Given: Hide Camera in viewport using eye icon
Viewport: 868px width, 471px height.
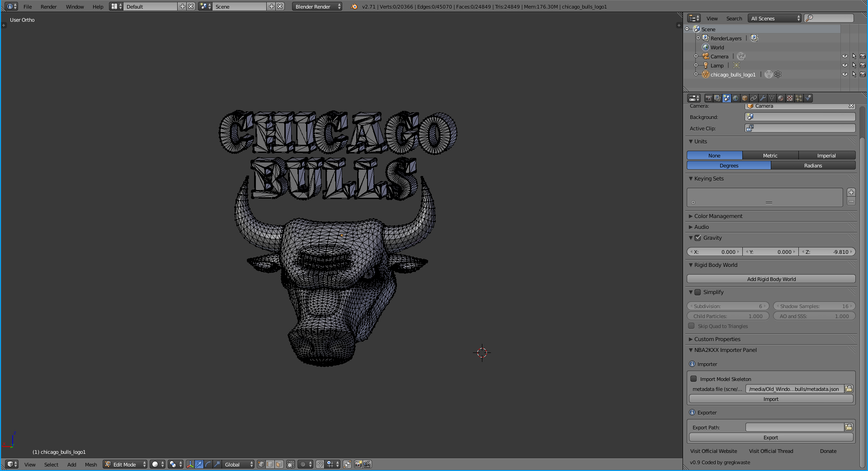Looking at the screenshot, I should pyautogui.click(x=844, y=56).
